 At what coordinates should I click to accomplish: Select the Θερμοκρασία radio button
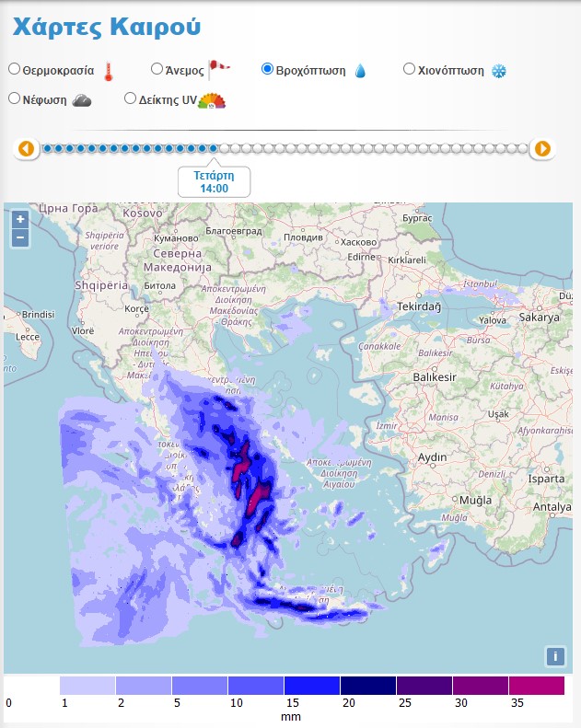point(14,69)
